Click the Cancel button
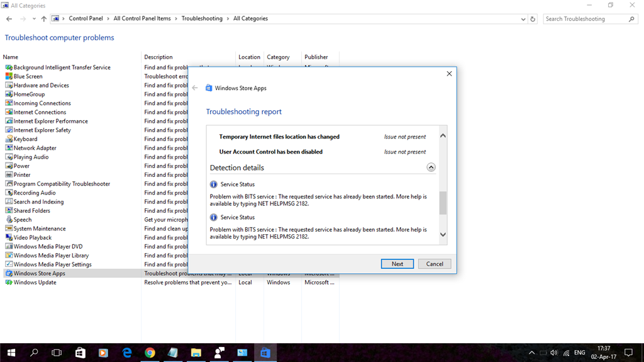Image resolution: width=644 pixels, height=362 pixels. point(435,264)
